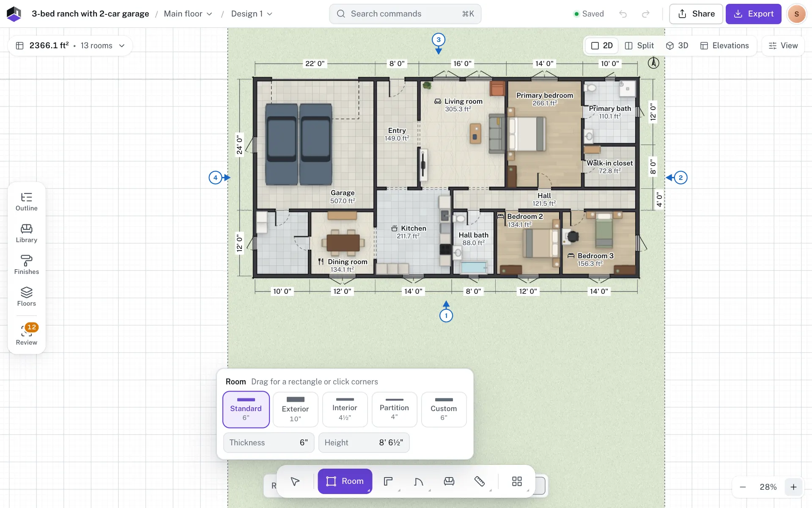Screen dimensions: 812x508
Task: Open the Outline panel
Action: point(27,202)
